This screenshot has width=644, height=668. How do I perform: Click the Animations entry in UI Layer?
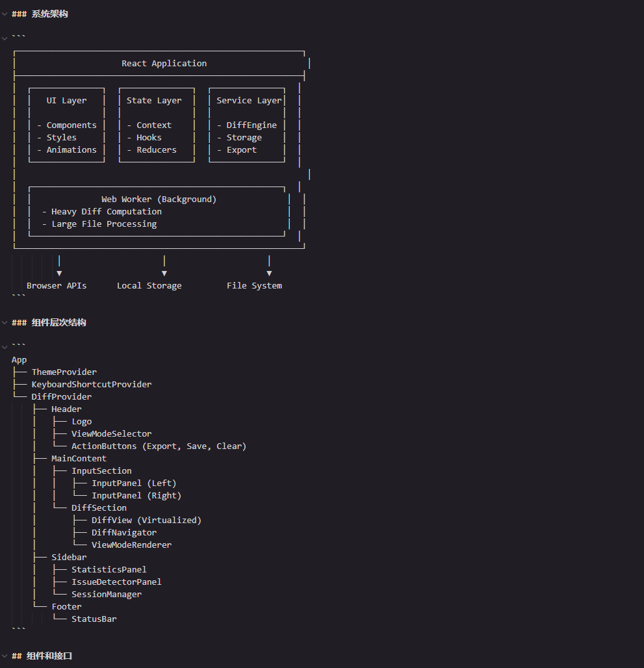click(71, 150)
